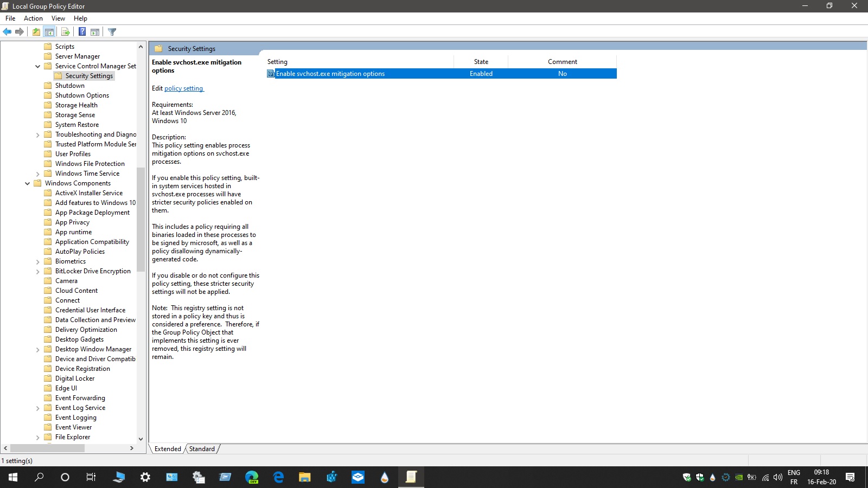Expand the BitLocker Drive Encryption node

(37, 271)
